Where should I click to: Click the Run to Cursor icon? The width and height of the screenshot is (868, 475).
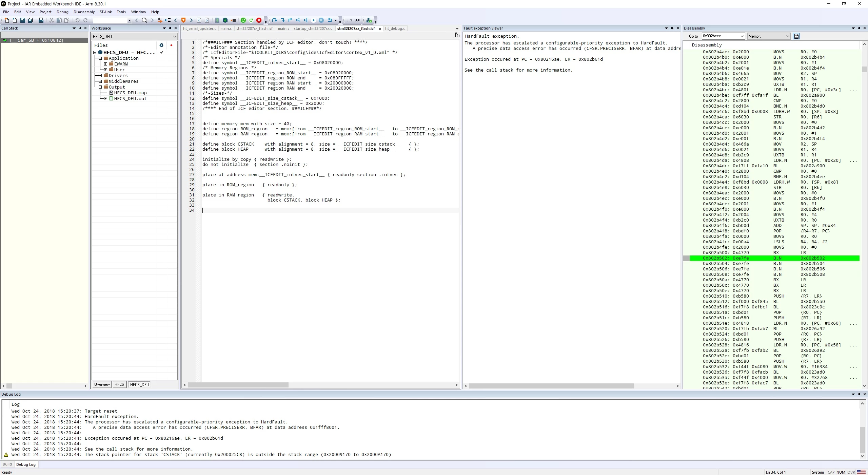[x=305, y=20]
